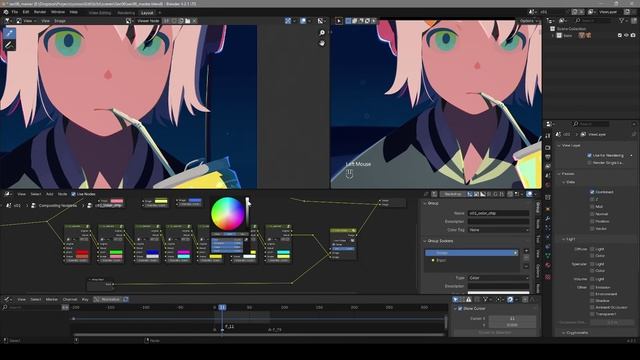Open the File menu
This screenshot has width=640, height=360.
(15, 12)
